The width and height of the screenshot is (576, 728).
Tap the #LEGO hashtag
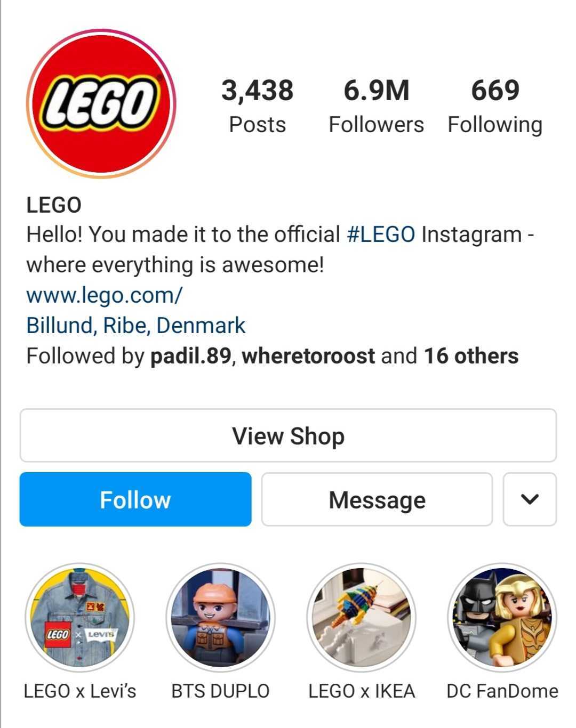coord(381,234)
